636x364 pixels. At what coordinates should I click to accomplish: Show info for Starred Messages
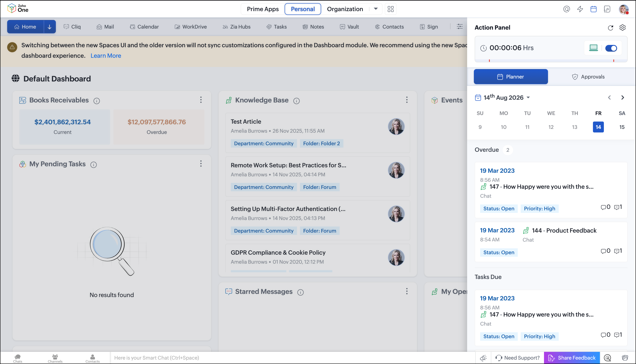(300, 292)
